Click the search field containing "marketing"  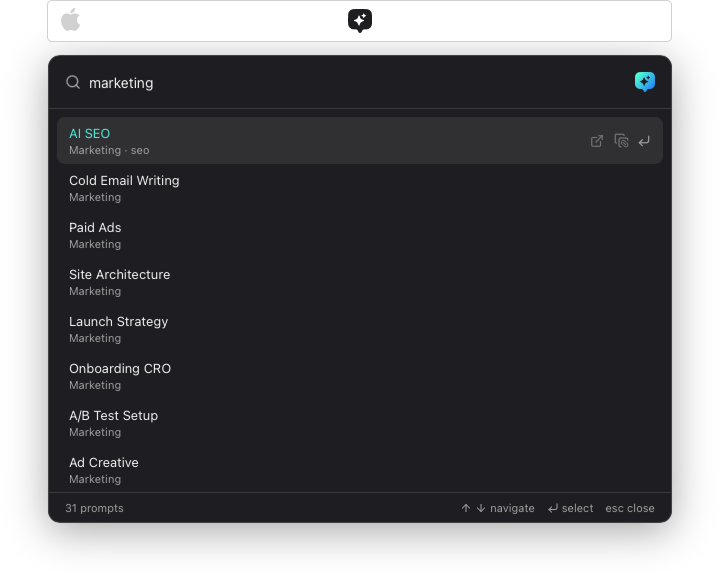[x=350, y=83]
